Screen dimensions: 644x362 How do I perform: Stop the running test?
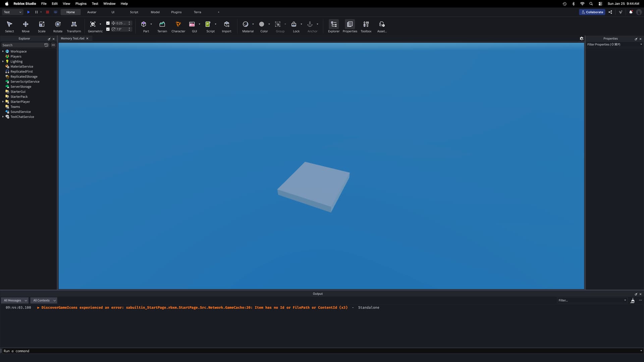pos(47,12)
